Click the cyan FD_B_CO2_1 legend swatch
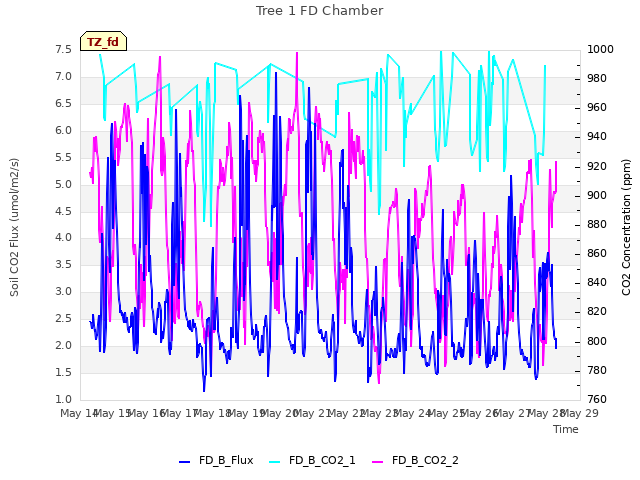 point(275,462)
